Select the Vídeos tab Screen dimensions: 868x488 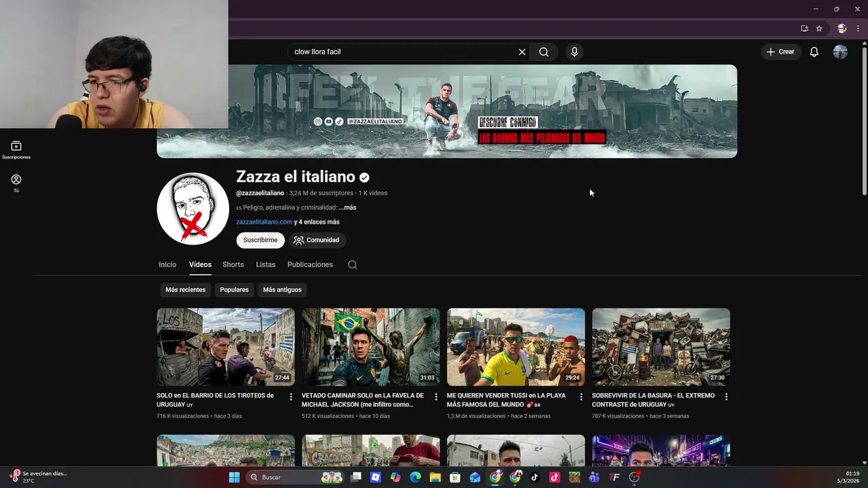[x=200, y=264]
